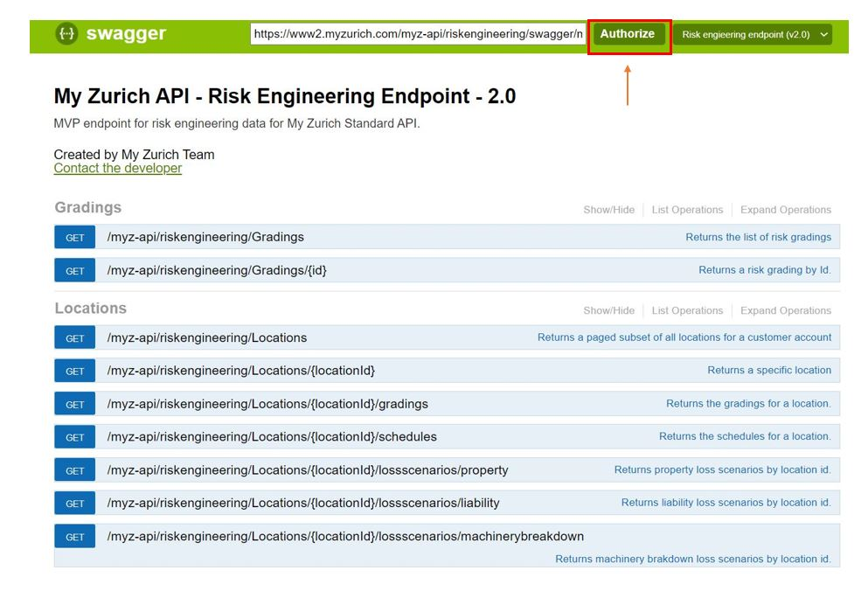Select Expand Operations for Locations
Screen dimensions: 868x591
click(x=785, y=310)
